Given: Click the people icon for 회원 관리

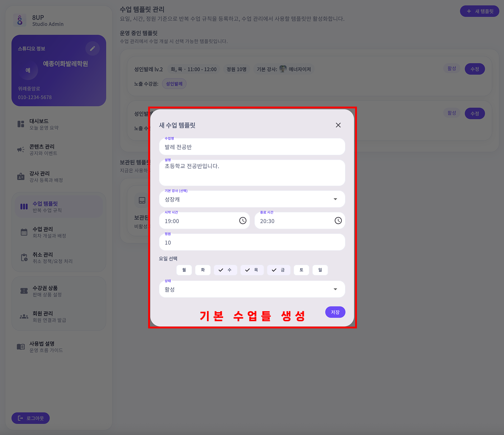Looking at the screenshot, I should (x=24, y=317).
